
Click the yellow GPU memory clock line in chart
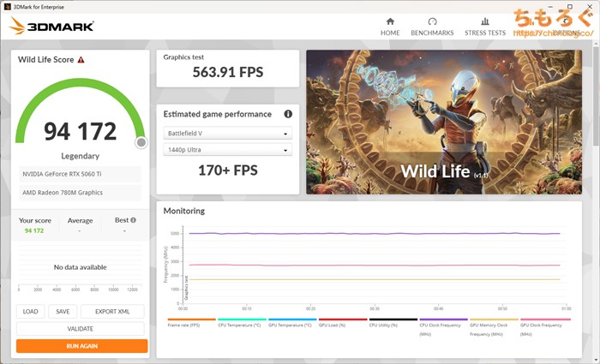tap(375, 279)
